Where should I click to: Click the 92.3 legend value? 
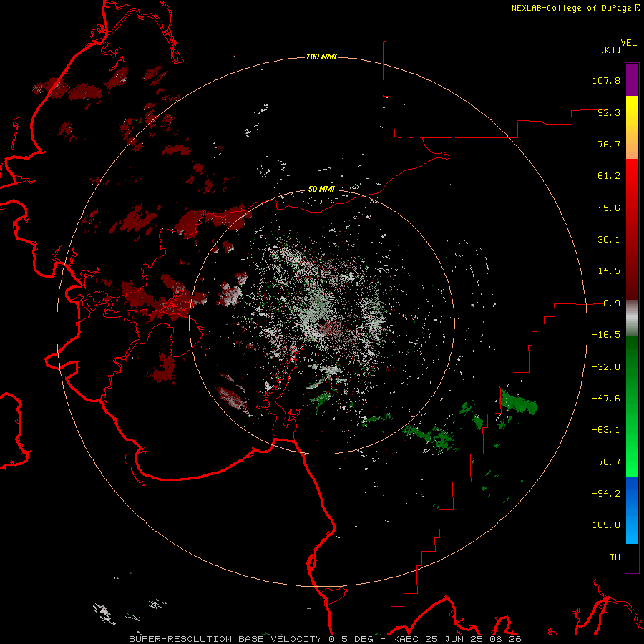[609, 112]
